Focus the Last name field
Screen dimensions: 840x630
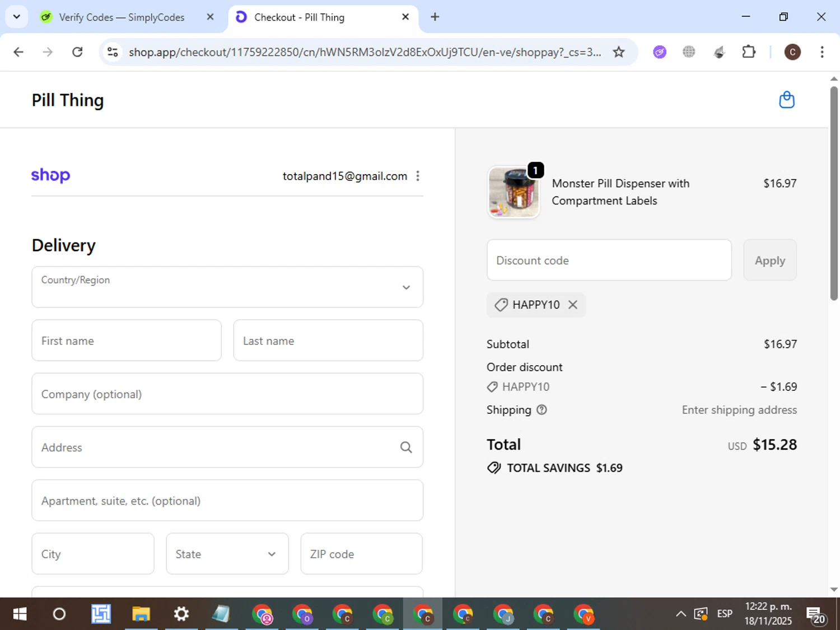coord(328,340)
